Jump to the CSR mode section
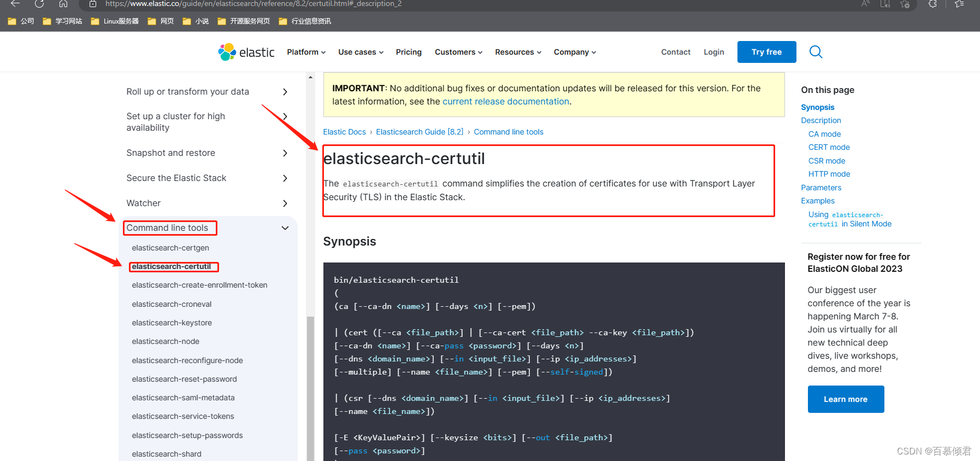Viewport: 980px width, 461px height. [x=826, y=161]
